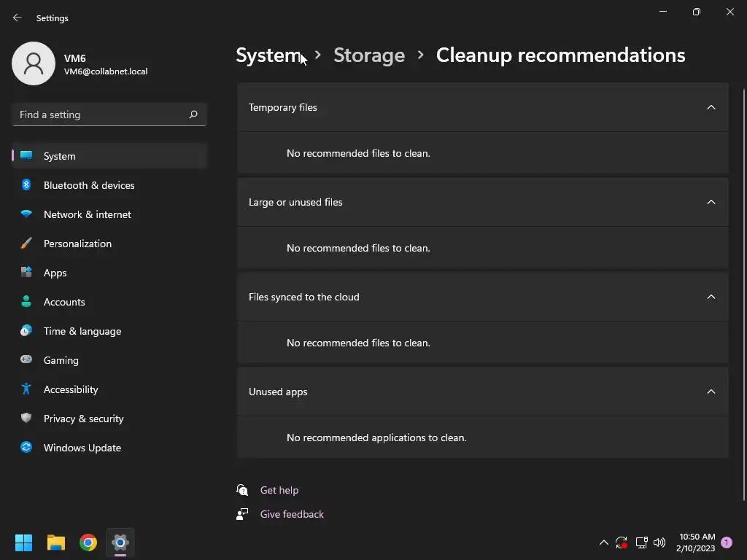Viewport: 747px width, 560px height.
Task: Open File Explorer from the taskbar
Action: (56, 542)
